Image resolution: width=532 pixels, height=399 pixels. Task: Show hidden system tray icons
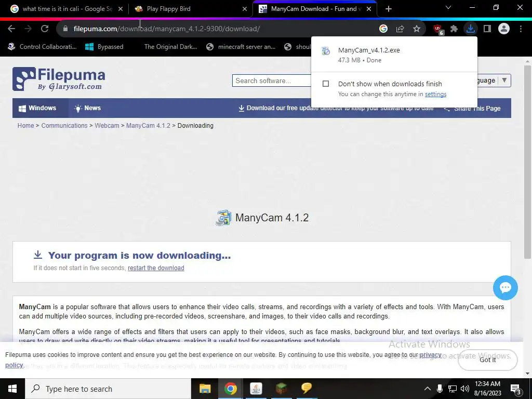428,389
